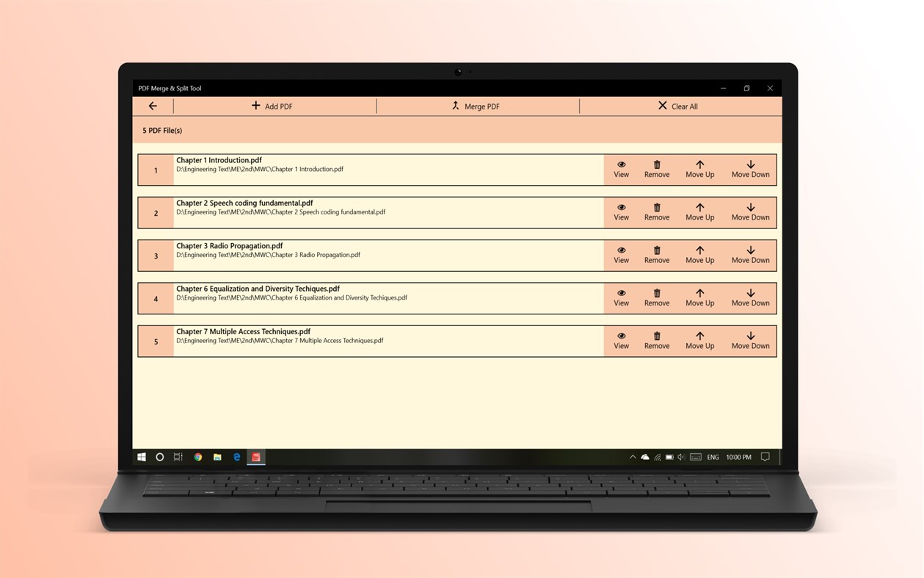The width and height of the screenshot is (924, 578).
Task: Open Chapter 2 Speech coding preview eye
Action: [x=621, y=212]
